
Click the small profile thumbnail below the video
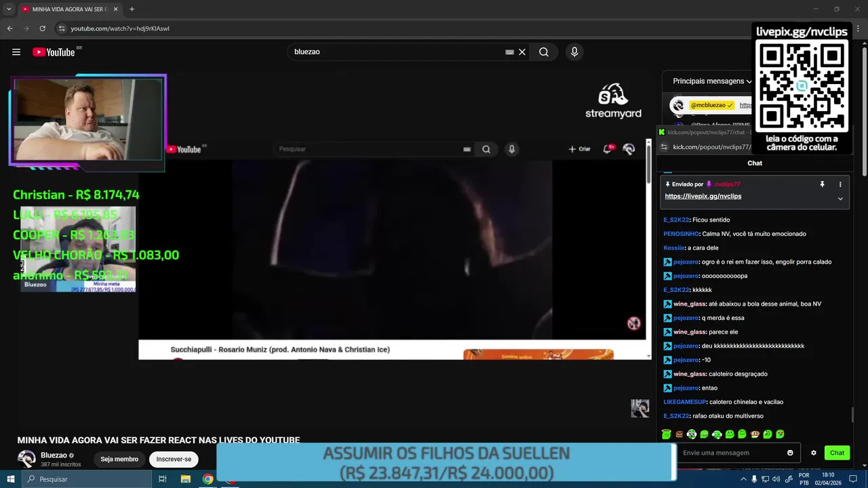coord(640,408)
